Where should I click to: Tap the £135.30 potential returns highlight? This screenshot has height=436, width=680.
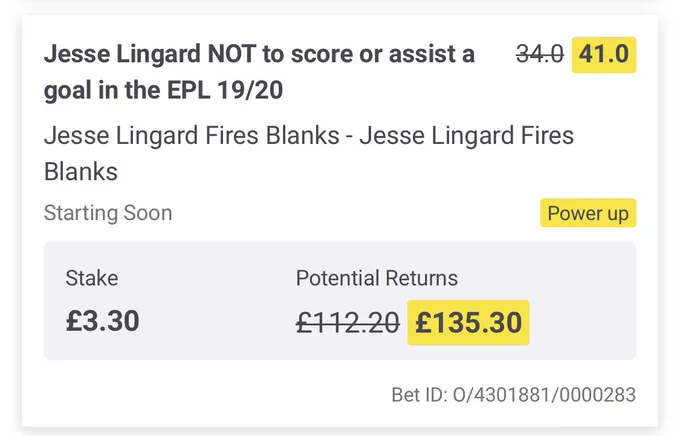468,323
